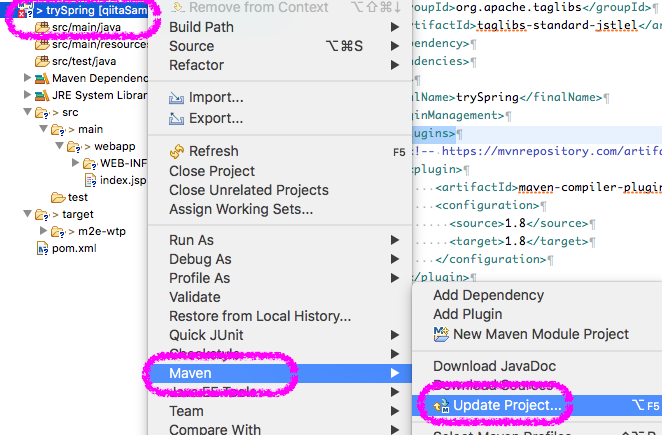
Task: Choose Add Dependency in Maven submenu
Action: tap(537, 295)
